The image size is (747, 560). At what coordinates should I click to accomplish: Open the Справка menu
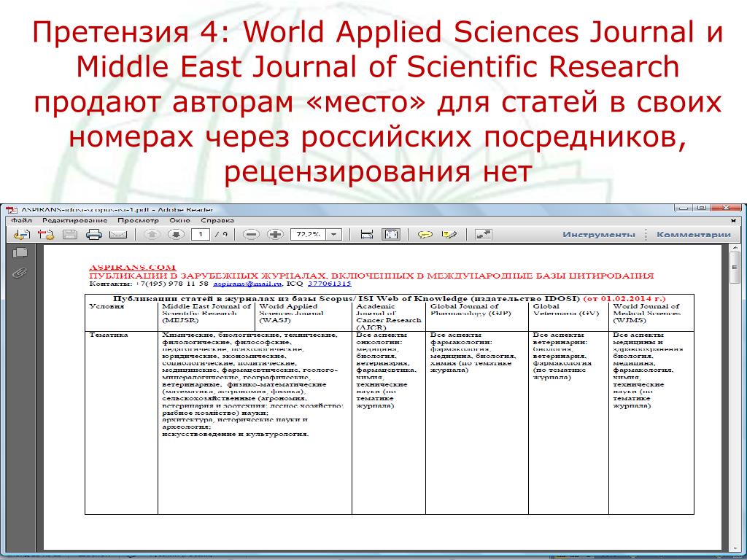coord(217,220)
